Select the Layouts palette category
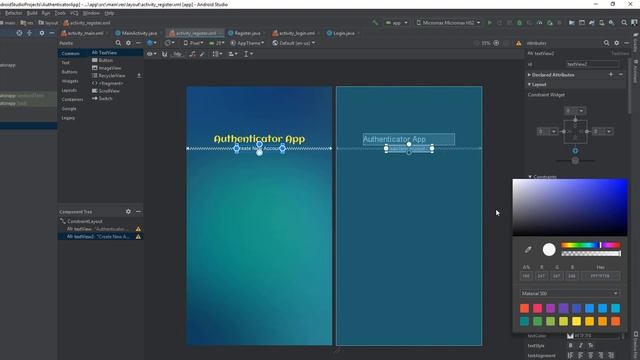The image size is (640, 360). point(69,90)
